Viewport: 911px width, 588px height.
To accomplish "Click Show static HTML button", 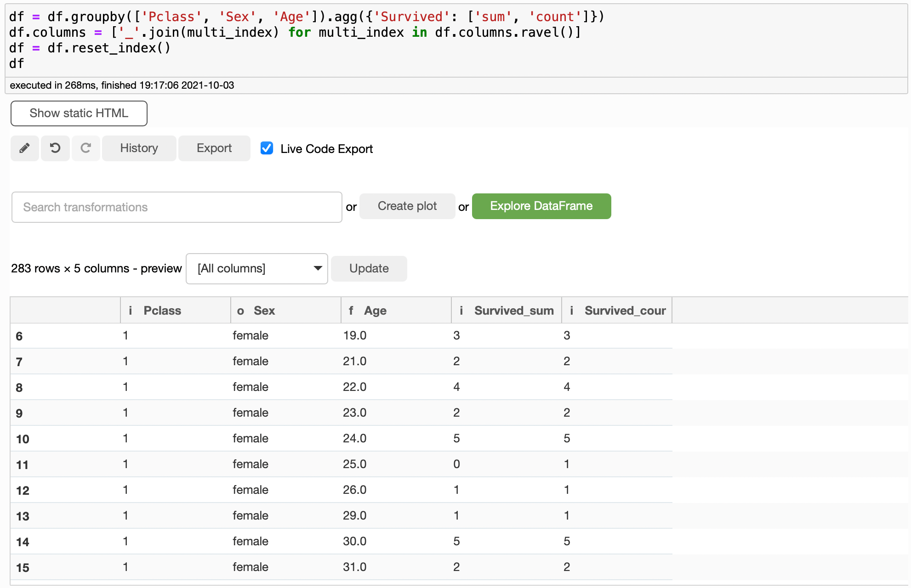I will tap(79, 113).
